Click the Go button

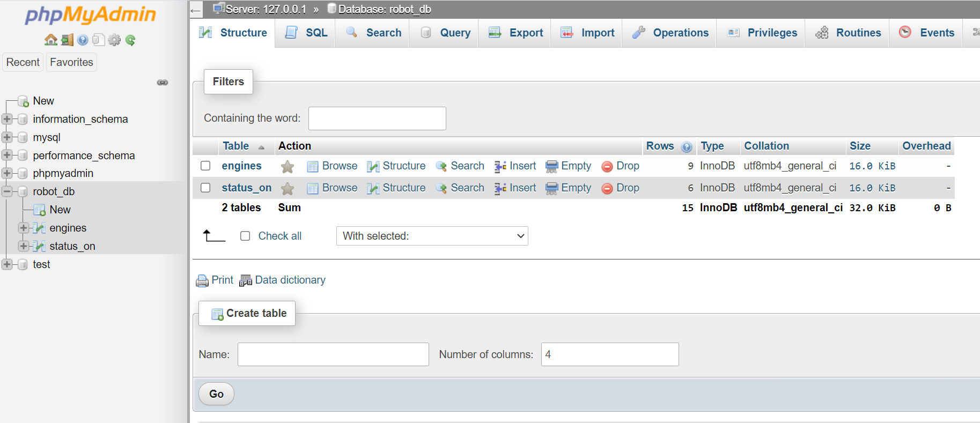(216, 394)
